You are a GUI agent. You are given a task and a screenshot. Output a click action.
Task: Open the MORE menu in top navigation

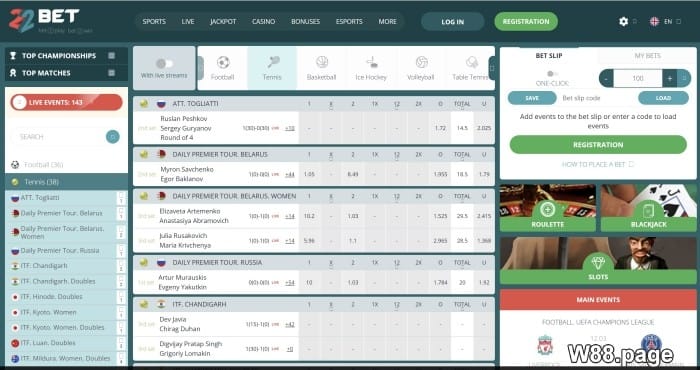(x=387, y=21)
